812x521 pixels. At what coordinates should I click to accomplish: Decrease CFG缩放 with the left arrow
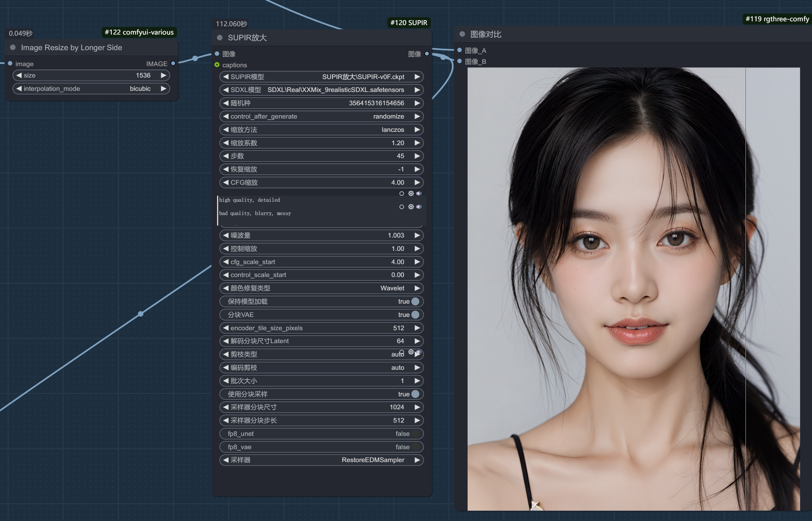[x=225, y=182]
